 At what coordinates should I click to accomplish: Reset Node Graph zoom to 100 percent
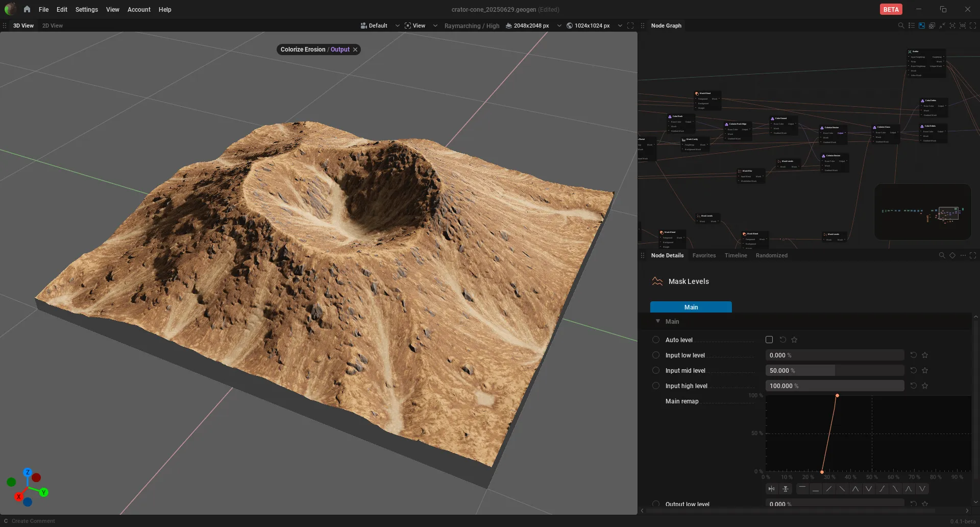(963, 26)
